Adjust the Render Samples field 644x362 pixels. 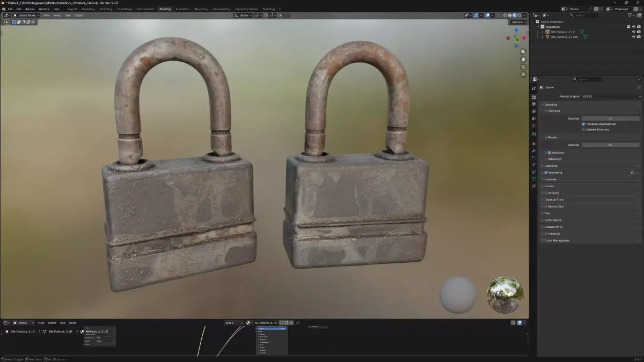click(x=611, y=145)
